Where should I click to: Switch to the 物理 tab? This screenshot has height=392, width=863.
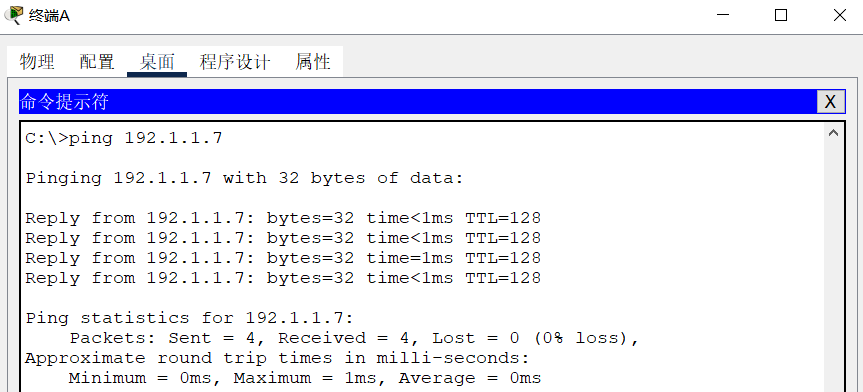(37, 61)
